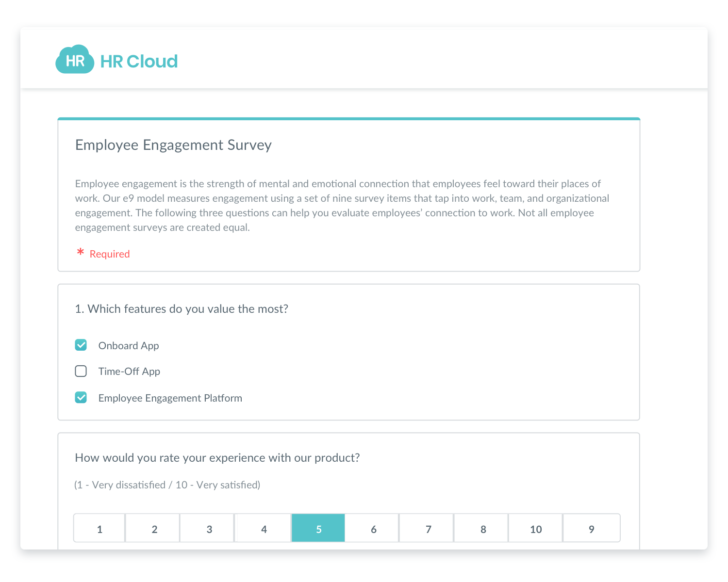Click the red Required asterisk icon
This screenshot has height=582, width=728.
[x=81, y=252]
